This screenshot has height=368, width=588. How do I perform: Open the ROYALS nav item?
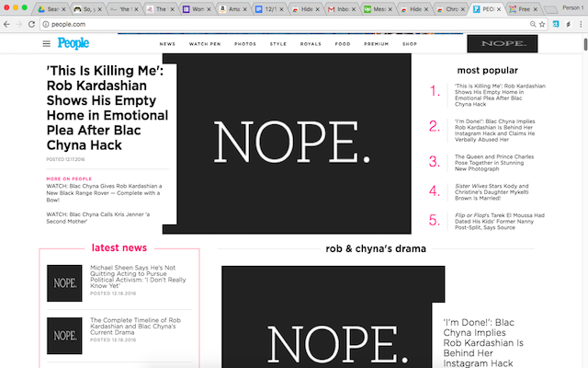(311, 44)
